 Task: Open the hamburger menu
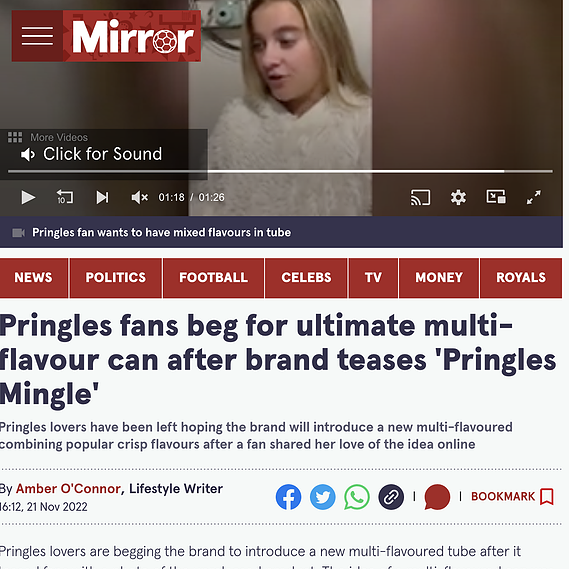37,36
